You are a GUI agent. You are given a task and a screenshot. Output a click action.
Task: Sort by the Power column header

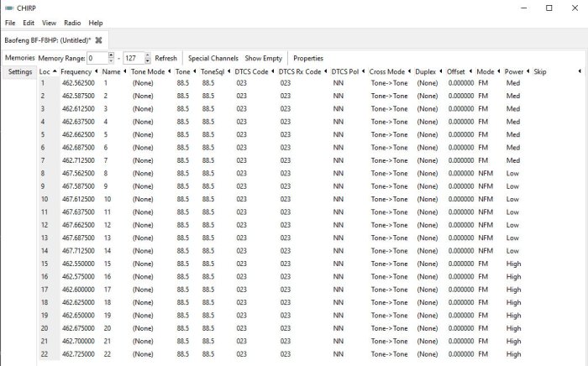(517, 71)
